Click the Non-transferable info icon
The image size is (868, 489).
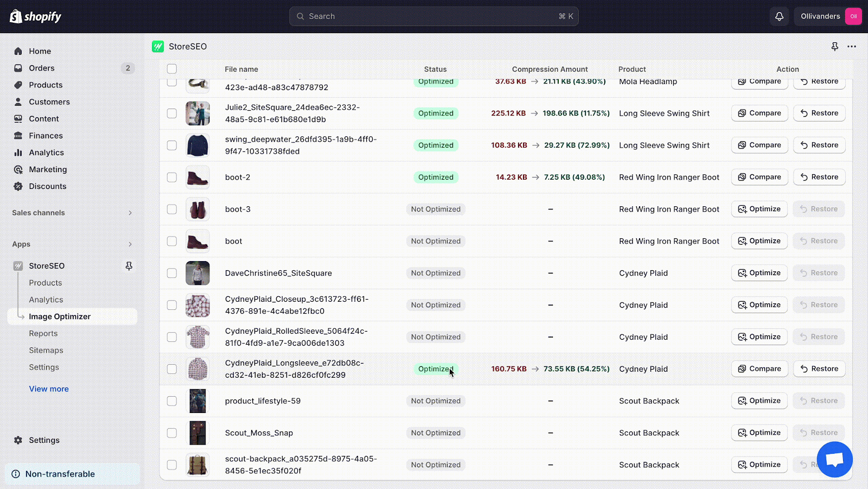point(16,474)
